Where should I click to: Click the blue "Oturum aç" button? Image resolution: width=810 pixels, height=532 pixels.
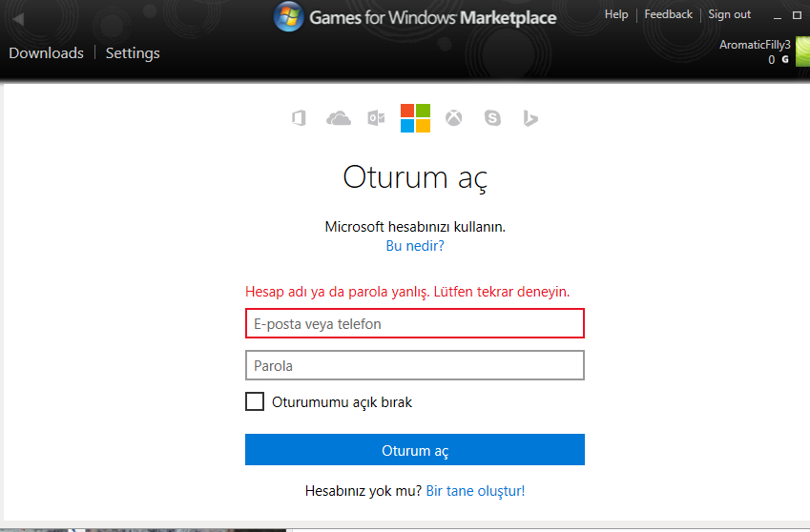coord(415,449)
